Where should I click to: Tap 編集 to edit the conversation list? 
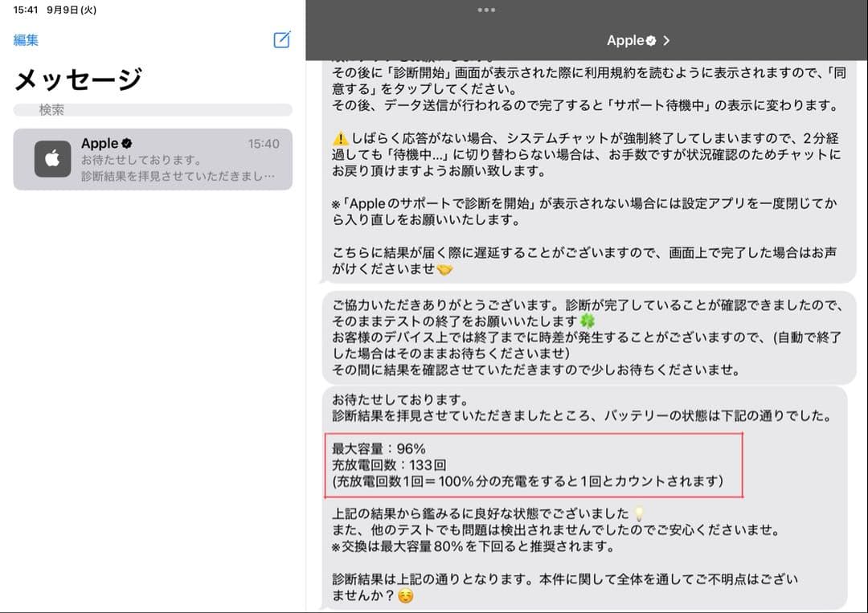[x=26, y=40]
